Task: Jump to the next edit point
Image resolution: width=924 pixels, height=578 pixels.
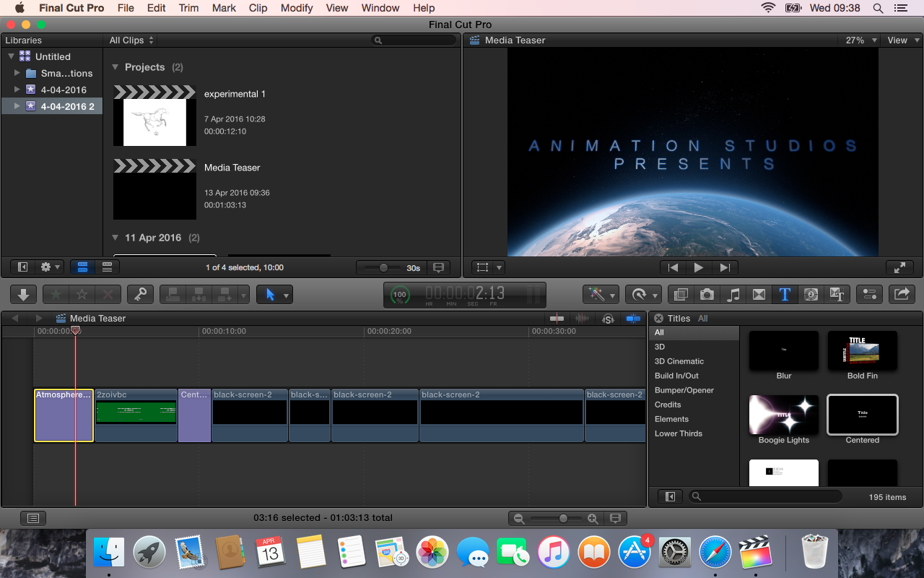Action: (725, 267)
